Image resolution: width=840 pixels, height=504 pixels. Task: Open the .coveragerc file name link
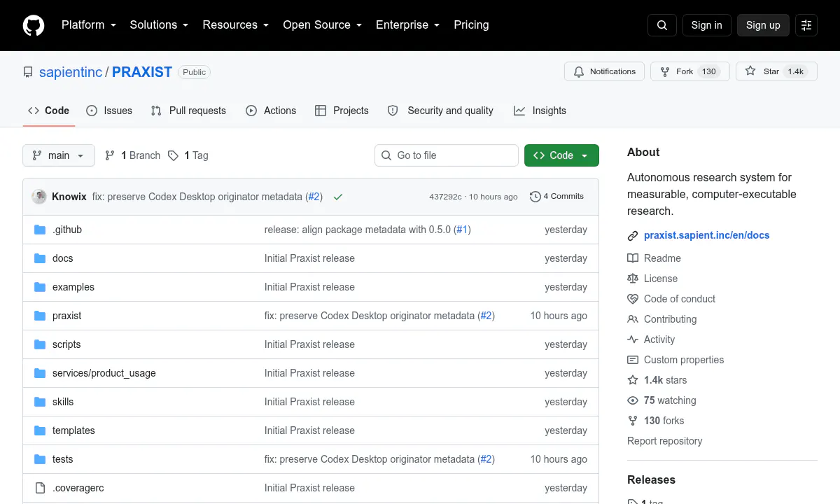78,488
